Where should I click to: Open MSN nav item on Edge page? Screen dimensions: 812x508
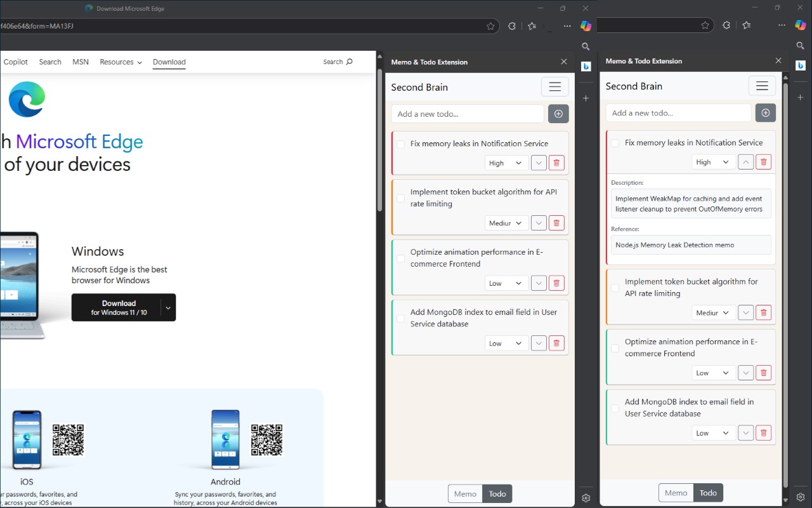pyautogui.click(x=81, y=62)
